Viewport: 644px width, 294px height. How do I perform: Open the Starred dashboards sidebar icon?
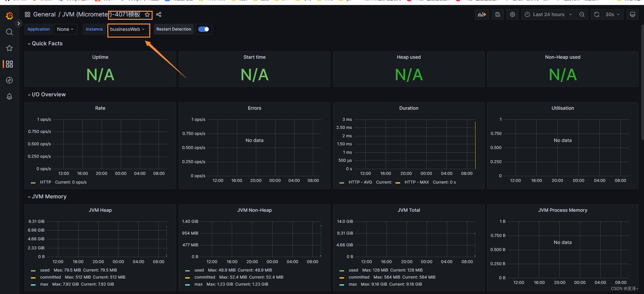coord(9,48)
